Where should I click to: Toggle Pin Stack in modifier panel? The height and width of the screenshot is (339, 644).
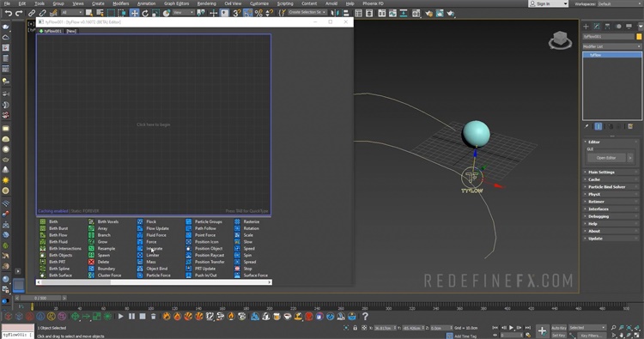[586, 126]
